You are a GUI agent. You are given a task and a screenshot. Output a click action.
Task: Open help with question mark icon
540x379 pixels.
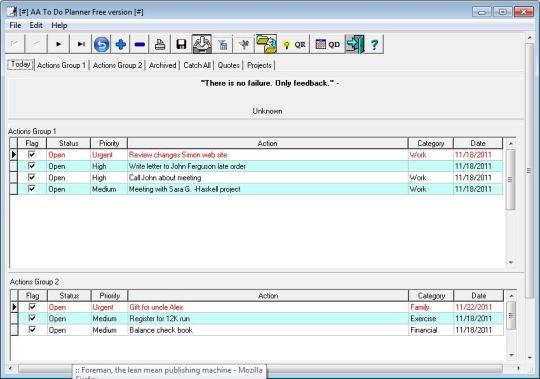[374, 44]
